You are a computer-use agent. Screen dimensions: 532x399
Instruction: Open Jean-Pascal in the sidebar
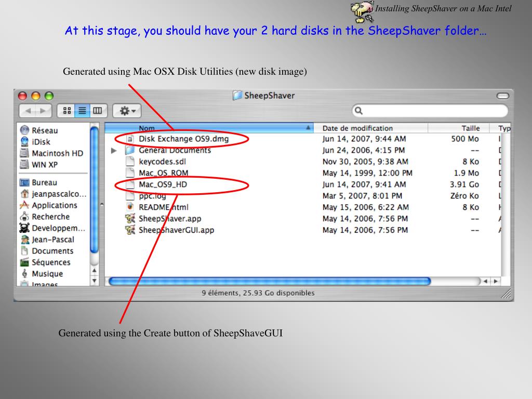[x=47, y=240]
